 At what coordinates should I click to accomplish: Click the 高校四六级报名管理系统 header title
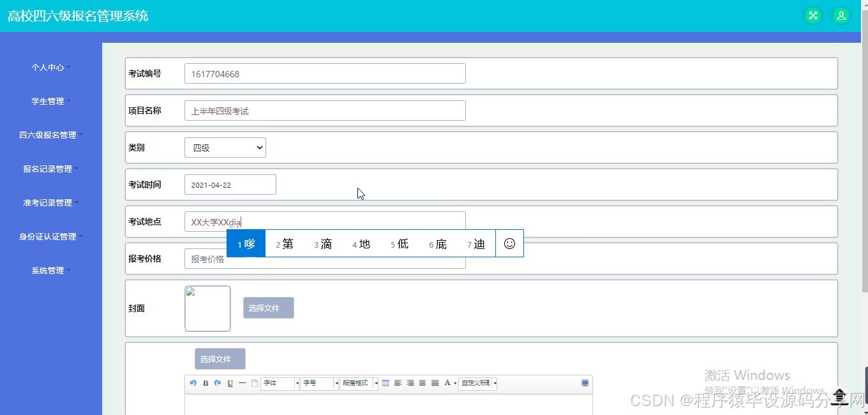[78, 16]
